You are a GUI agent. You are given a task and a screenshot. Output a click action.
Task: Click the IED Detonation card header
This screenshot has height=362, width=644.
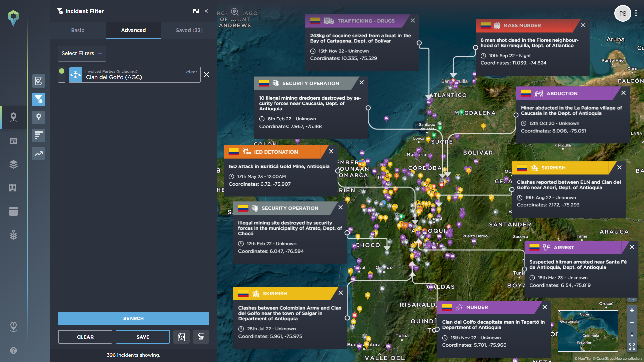point(276,152)
